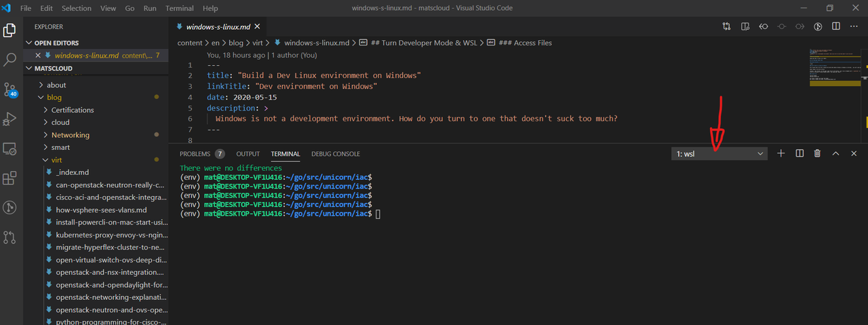The image size is (868, 325).
Task: Open the GitLens view in activity bar
Action: [x=10, y=208]
